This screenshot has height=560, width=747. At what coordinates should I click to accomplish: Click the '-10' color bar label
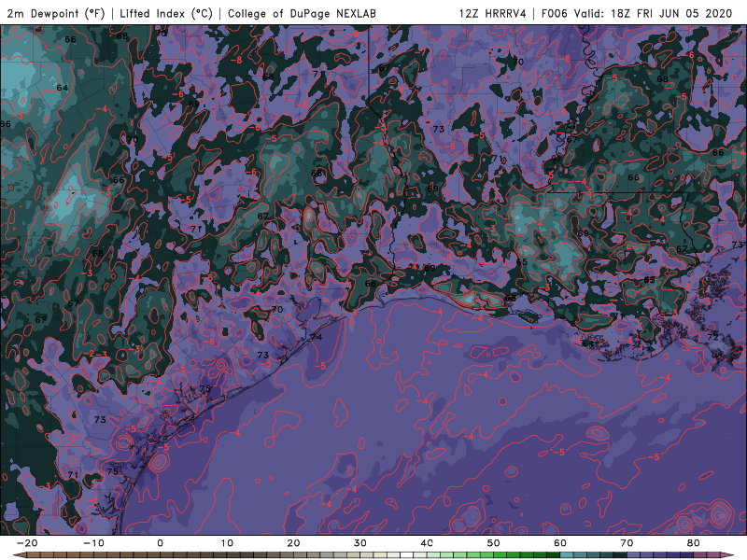click(x=93, y=543)
